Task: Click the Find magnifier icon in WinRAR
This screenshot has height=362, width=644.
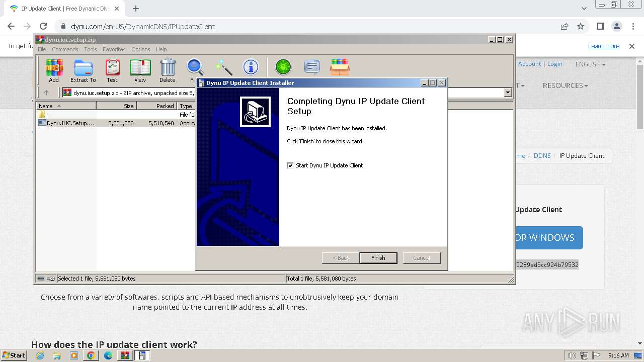Action: pos(195,70)
